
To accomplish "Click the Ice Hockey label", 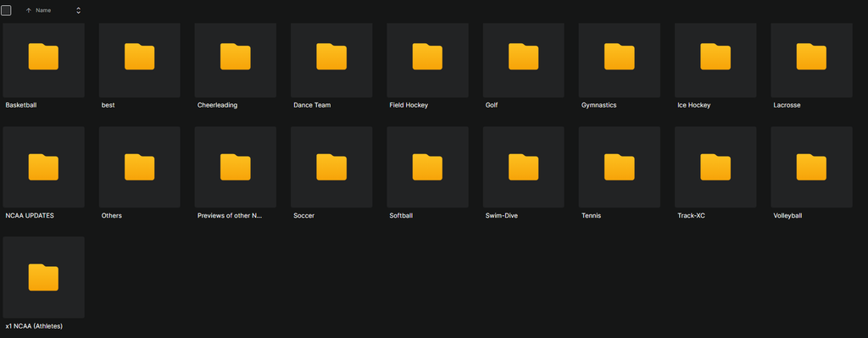I will pyautogui.click(x=693, y=105).
